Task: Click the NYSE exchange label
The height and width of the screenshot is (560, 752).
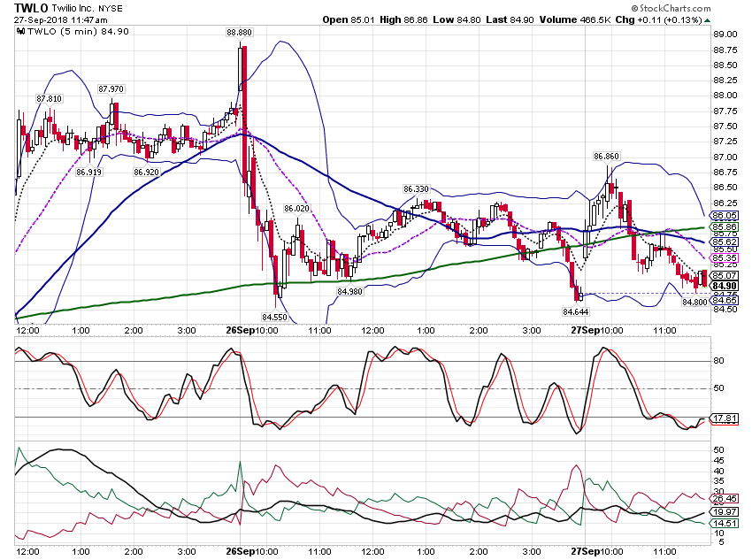Action: tap(110, 9)
